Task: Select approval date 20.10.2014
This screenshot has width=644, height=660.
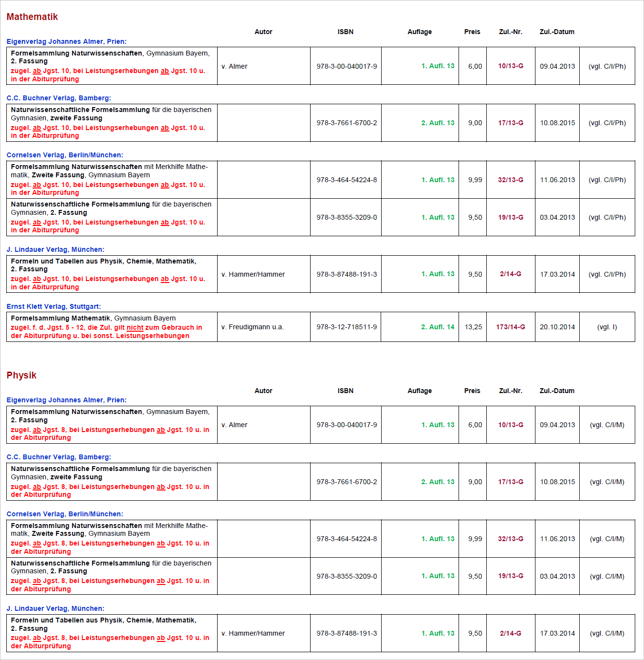Action: coord(557,327)
